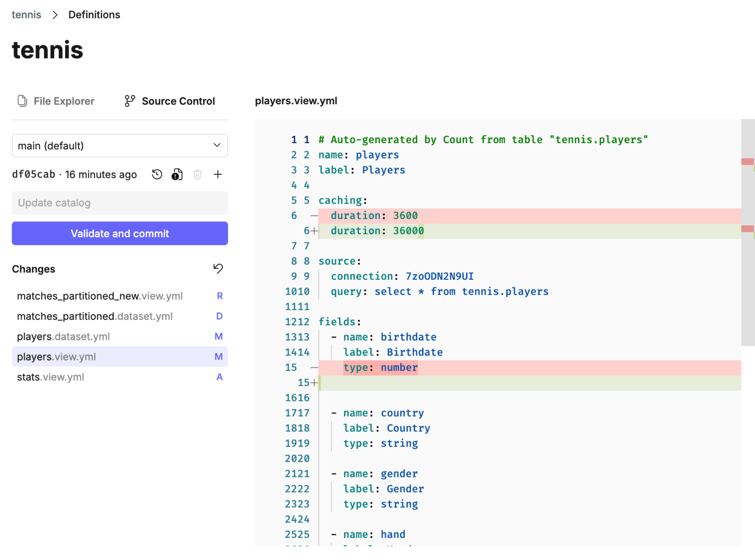Open the stats.view.yml added file
The height and width of the screenshot is (560, 755).
50,377
